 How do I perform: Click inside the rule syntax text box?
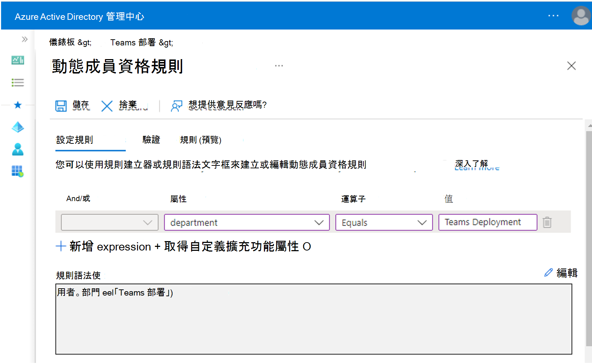[x=314, y=319]
